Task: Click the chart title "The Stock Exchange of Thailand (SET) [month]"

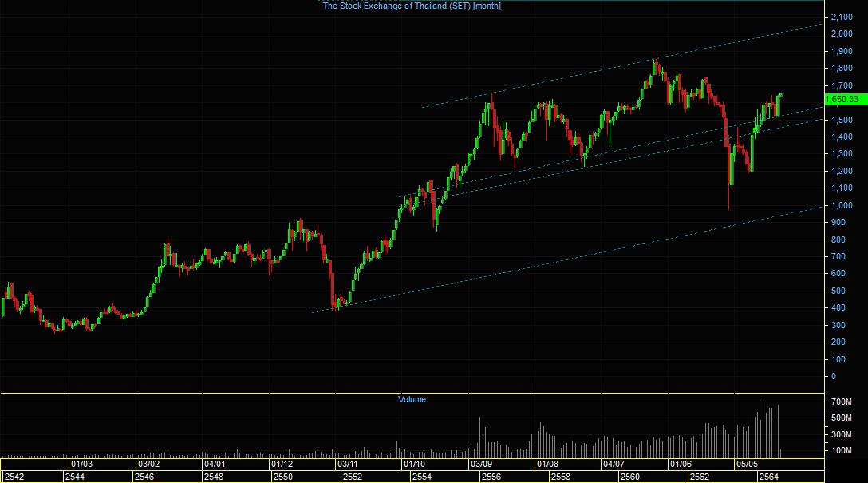Action: tap(412, 6)
